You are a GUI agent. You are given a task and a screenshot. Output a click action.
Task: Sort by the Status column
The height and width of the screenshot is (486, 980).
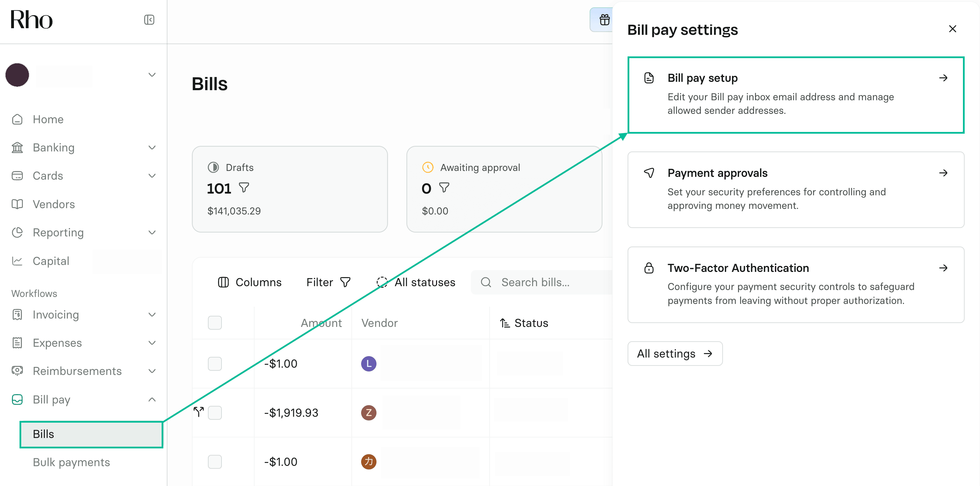(x=524, y=323)
